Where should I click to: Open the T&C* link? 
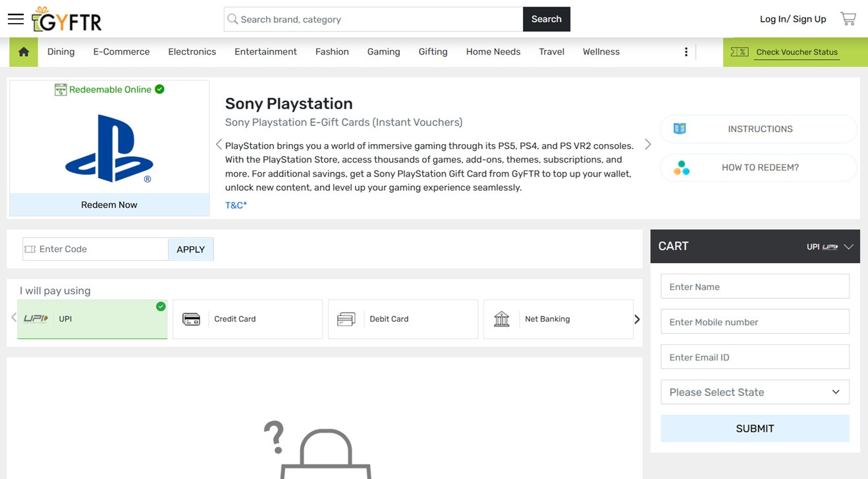click(x=236, y=205)
